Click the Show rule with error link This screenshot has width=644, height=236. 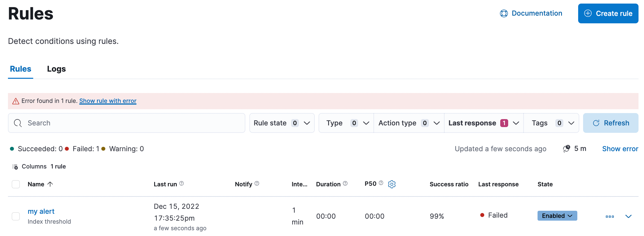[x=108, y=101]
